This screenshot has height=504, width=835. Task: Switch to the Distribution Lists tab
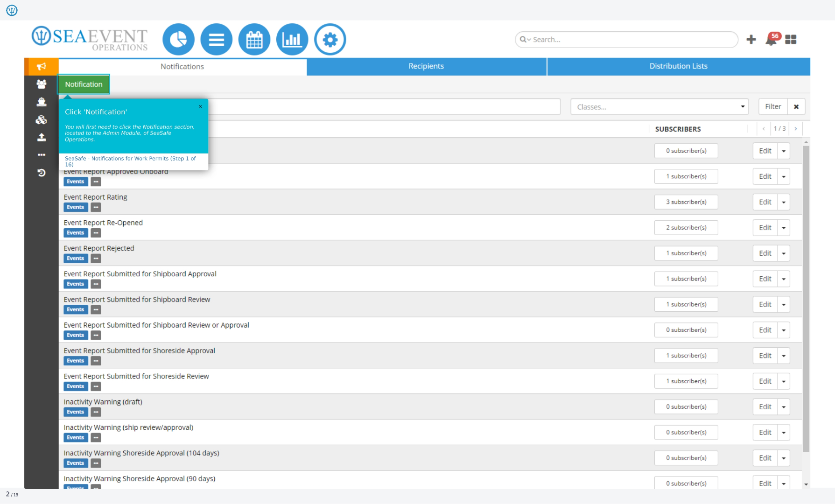[x=679, y=66]
